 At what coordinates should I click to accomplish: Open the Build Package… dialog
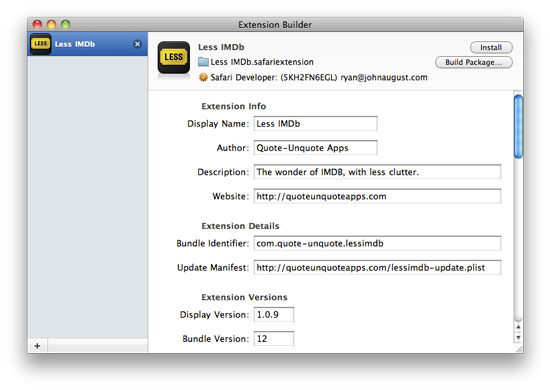coord(474,62)
